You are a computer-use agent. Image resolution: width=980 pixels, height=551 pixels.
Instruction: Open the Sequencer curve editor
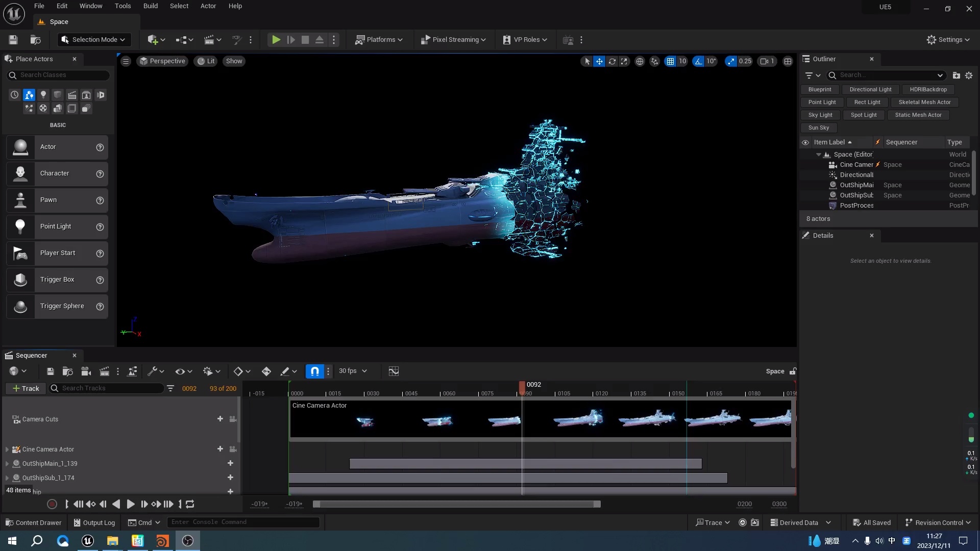393,371
